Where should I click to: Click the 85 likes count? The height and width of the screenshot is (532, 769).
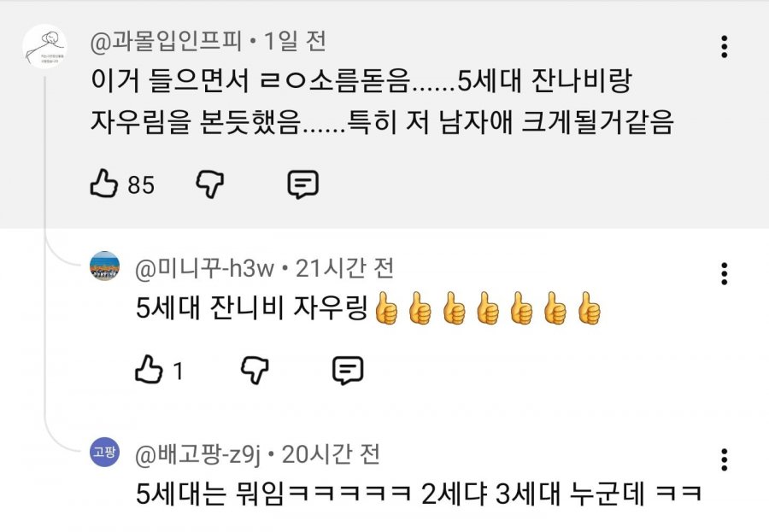point(141,185)
